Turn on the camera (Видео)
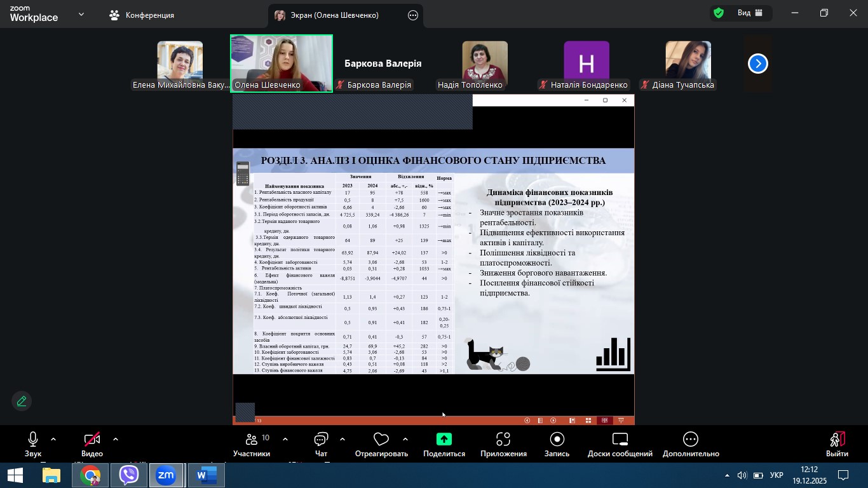Screen dimensions: 868x488 tap(92, 440)
